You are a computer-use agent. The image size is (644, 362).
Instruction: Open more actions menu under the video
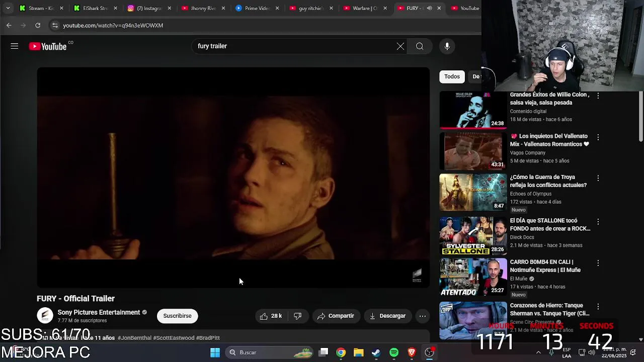pyautogui.click(x=423, y=316)
